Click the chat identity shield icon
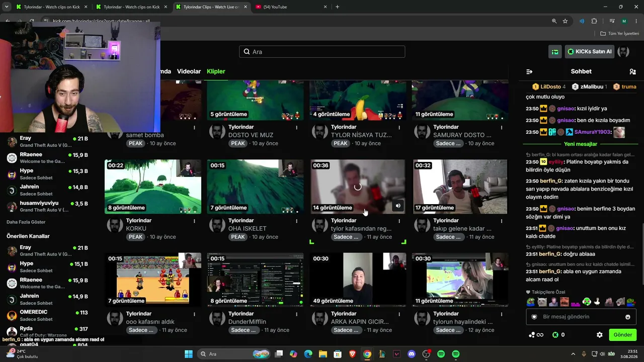The height and width of the screenshot is (362, 644). (x=534, y=317)
